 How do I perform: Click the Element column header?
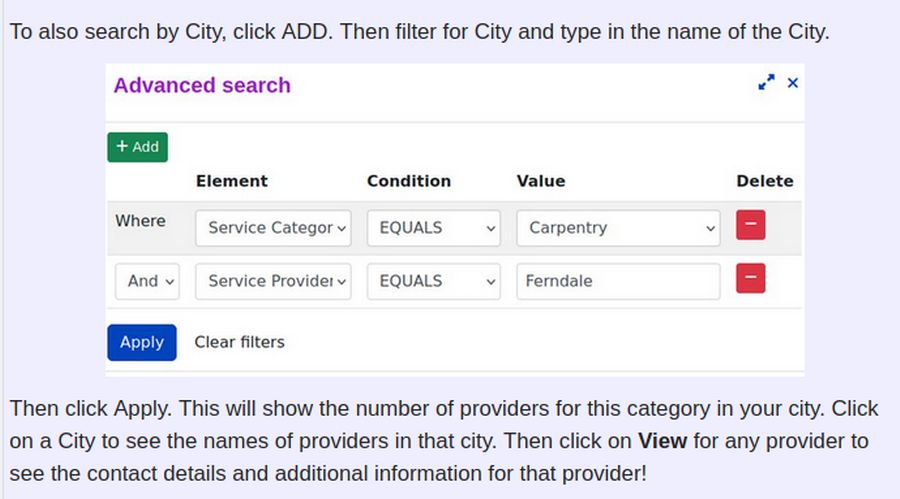tap(232, 181)
